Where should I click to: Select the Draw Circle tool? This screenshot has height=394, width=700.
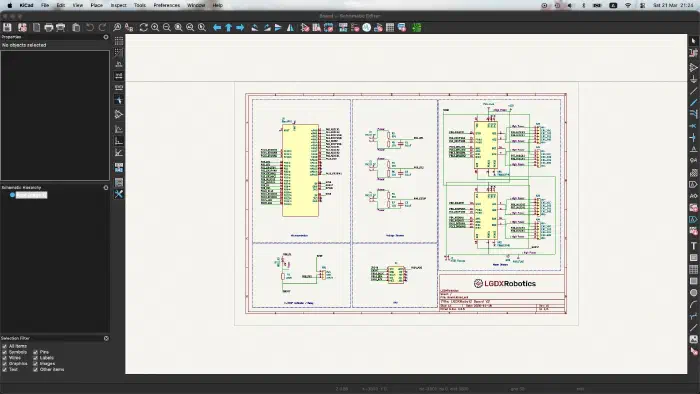coord(693,293)
